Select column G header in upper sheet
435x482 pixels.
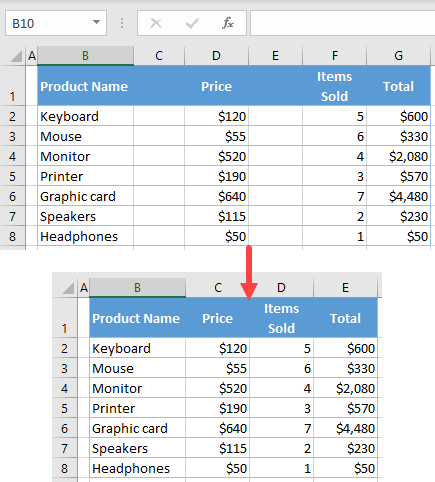coord(398,56)
